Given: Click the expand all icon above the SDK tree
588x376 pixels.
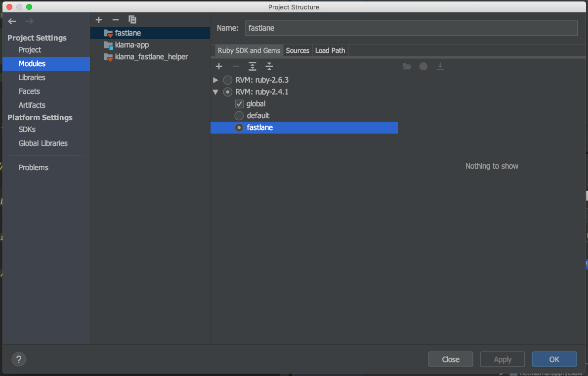Looking at the screenshot, I should pos(252,66).
